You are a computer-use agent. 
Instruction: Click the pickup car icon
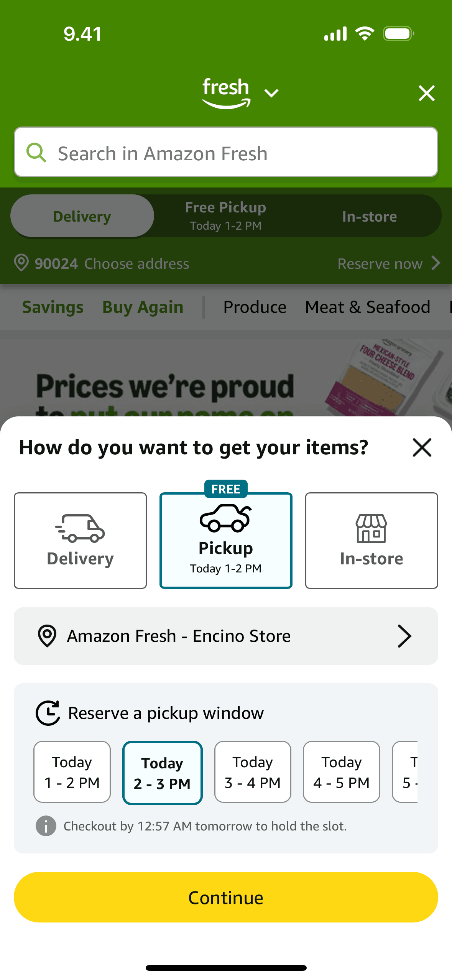point(226,518)
